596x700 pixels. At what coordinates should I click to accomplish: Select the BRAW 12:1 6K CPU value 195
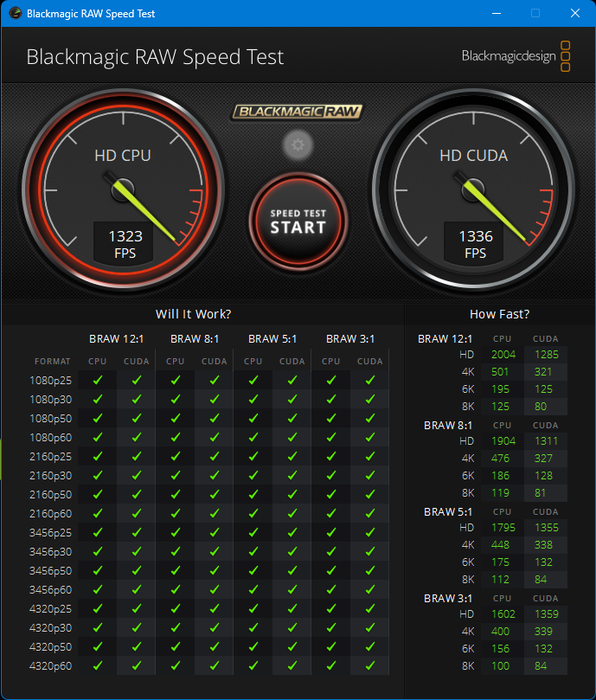click(x=500, y=389)
